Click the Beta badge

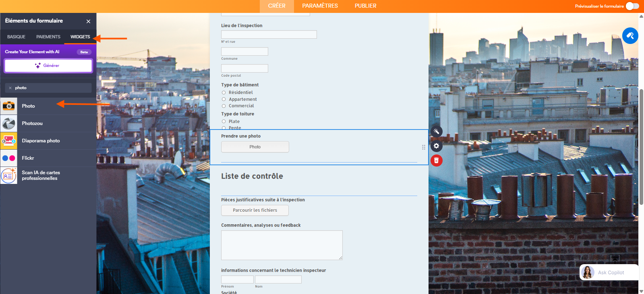click(84, 52)
